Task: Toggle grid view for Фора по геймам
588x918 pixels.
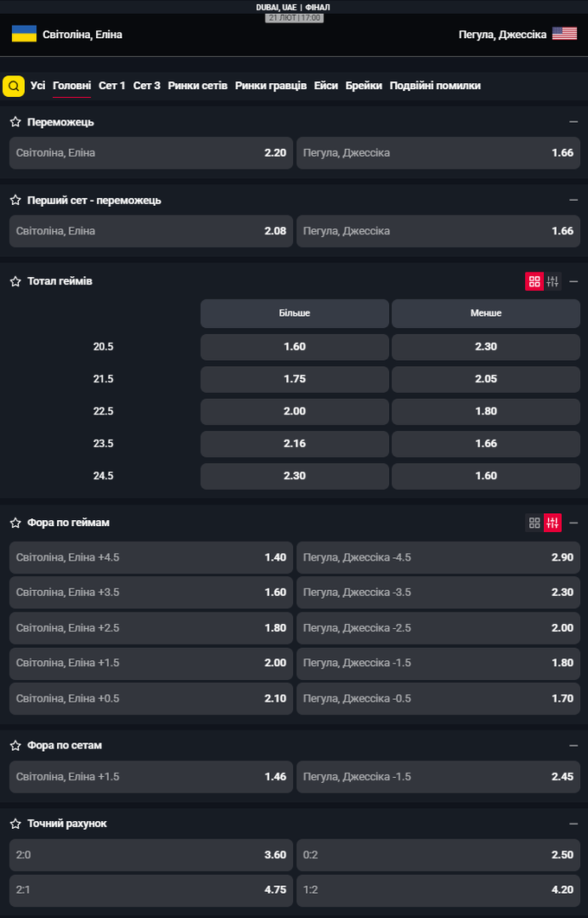Action: pos(534,523)
